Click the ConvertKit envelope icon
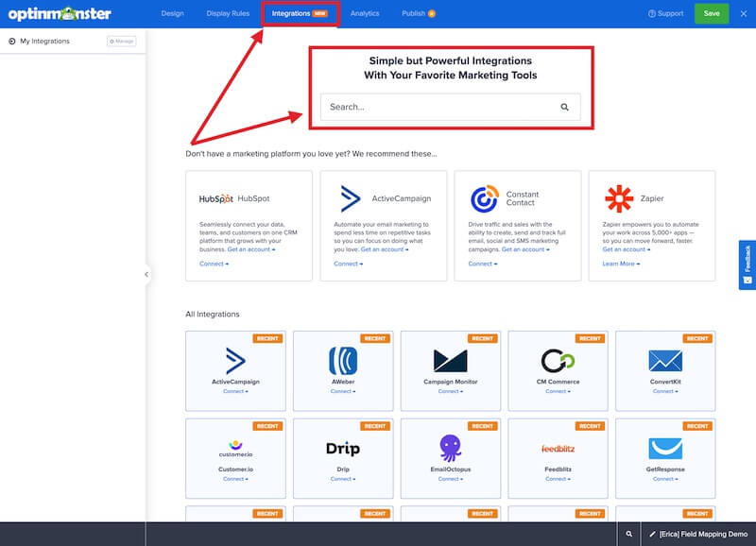 coord(665,361)
